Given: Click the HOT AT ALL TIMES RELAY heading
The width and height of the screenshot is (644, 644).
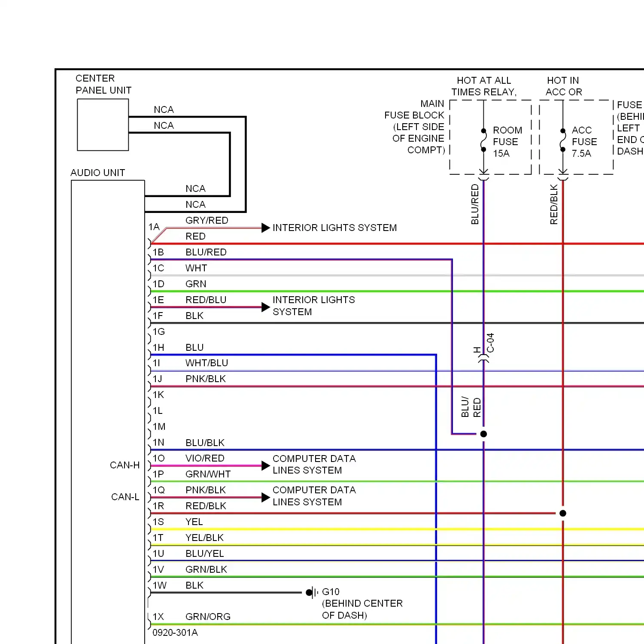Looking at the screenshot, I should [x=484, y=86].
